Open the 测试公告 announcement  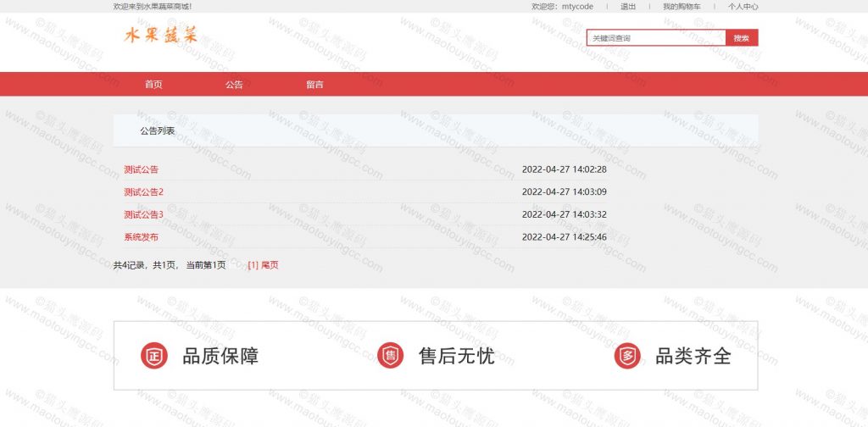pyautogui.click(x=141, y=169)
